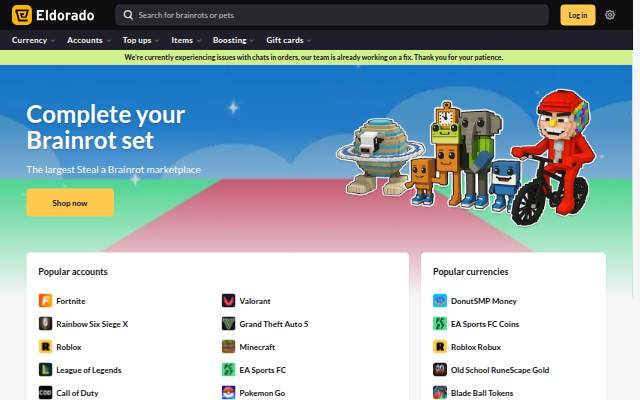This screenshot has height=400, width=640.
Task: Click the Eldorado logo icon
Action: click(x=22, y=15)
